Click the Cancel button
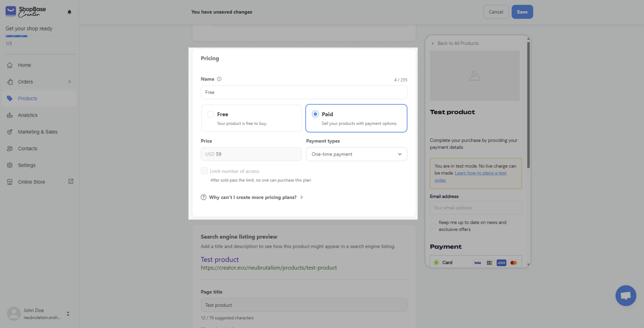644x328 pixels. pyautogui.click(x=496, y=12)
